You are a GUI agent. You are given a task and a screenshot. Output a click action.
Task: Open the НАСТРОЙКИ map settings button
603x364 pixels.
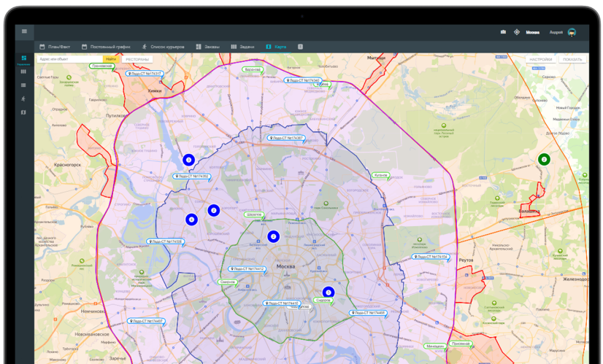click(x=540, y=59)
